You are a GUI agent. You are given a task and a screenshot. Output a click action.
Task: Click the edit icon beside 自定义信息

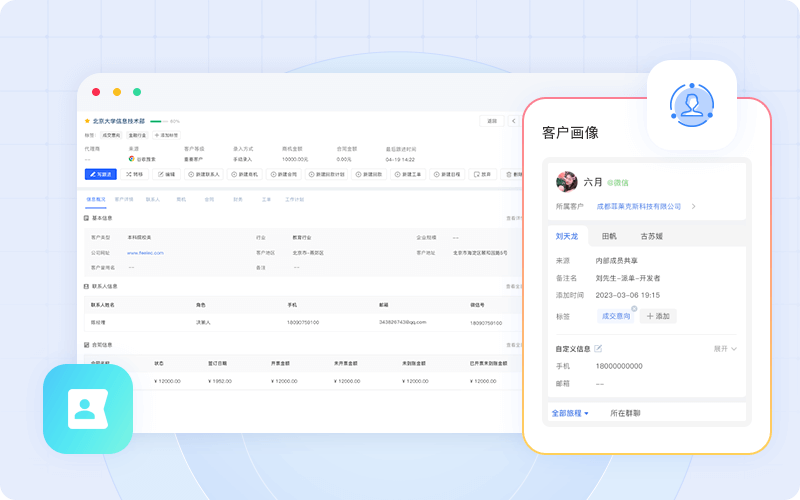[598, 348]
